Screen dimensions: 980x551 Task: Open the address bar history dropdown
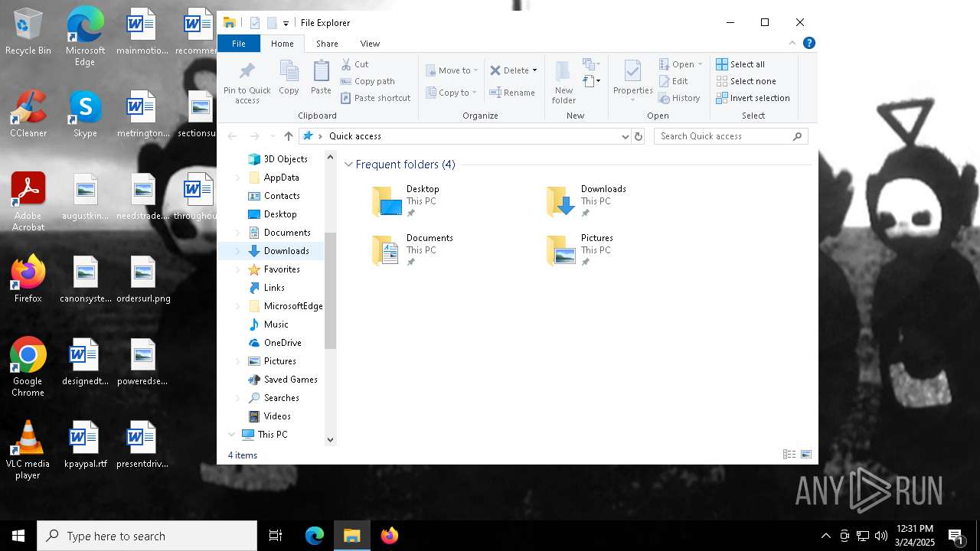(x=626, y=136)
